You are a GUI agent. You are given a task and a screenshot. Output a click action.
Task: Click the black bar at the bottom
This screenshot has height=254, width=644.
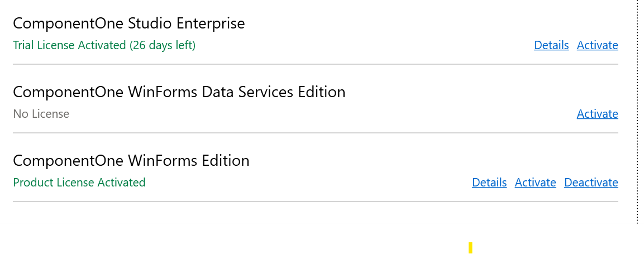click(223, 239)
